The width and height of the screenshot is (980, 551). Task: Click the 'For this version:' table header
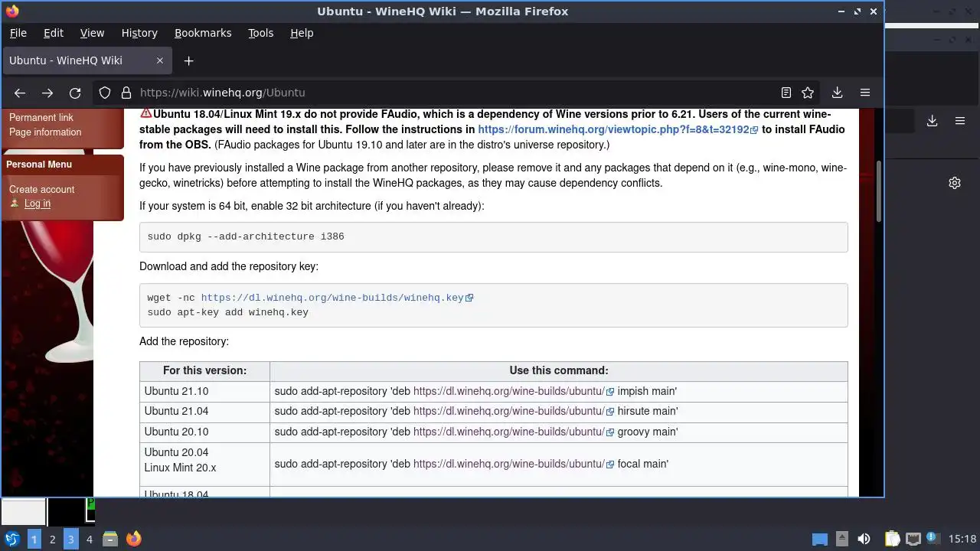pos(204,370)
